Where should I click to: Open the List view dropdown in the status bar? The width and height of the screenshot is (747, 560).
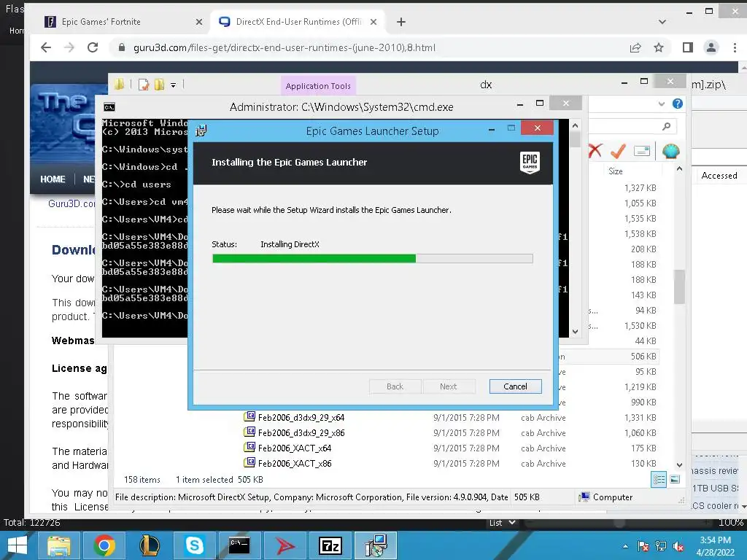[503, 522]
